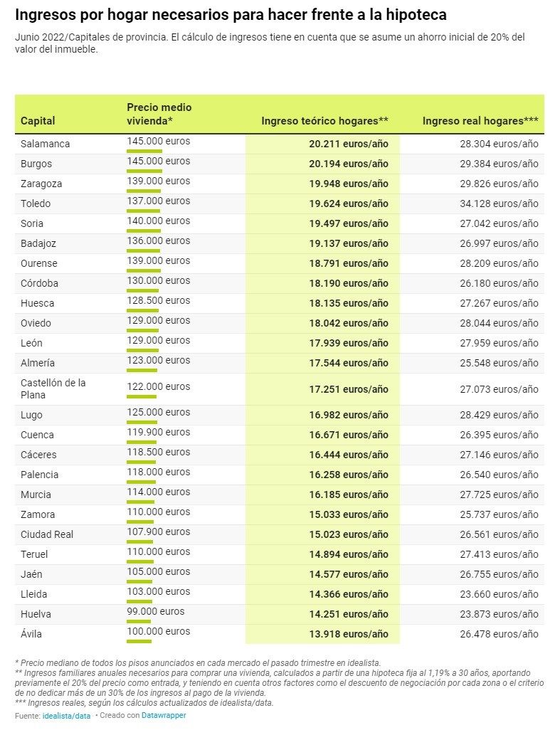Open the Datawrapper credit link
560x735 pixels.
tap(164, 716)
